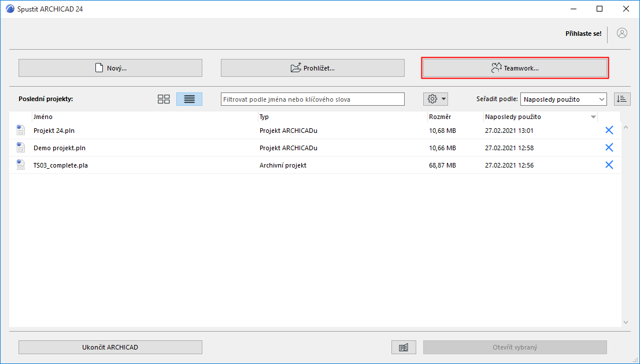The height and width of the screenshot is (364, 640).
Task: Click the Otevřít vybraný button
Action: tap(515, 347)
